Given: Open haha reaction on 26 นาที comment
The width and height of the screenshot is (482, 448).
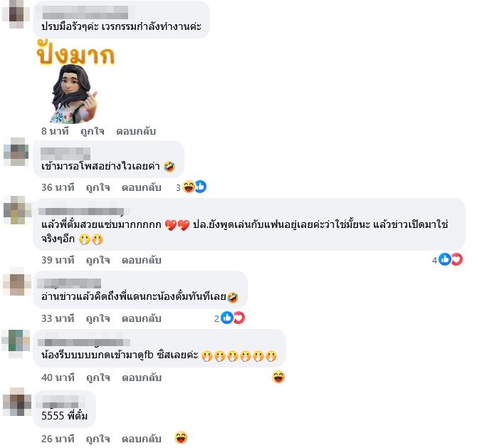Looking at the screenshot, I should (181, 437).
